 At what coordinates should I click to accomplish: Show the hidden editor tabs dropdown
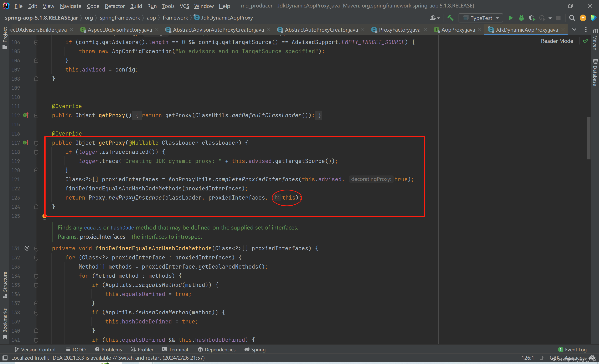(x=574, y=30)
